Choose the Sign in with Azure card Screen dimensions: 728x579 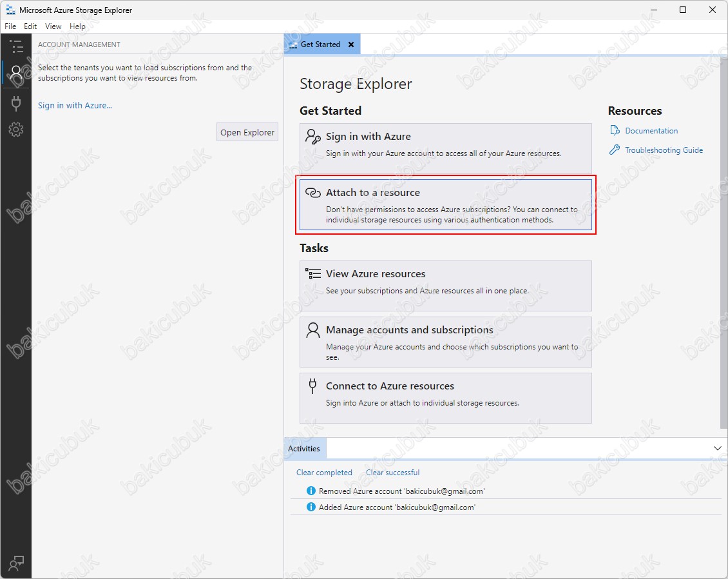(x=446, y=149)
